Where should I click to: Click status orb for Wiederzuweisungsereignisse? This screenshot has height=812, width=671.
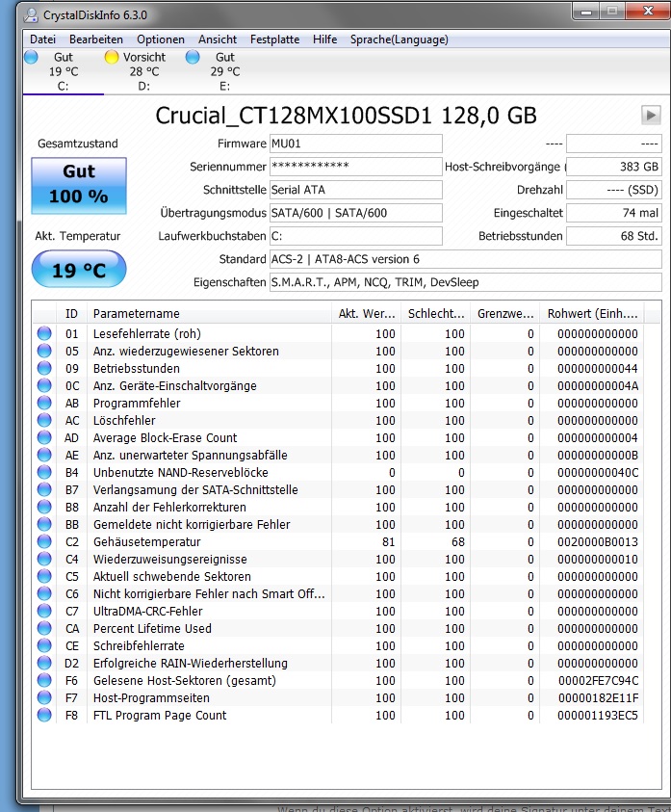pos(44,559)
